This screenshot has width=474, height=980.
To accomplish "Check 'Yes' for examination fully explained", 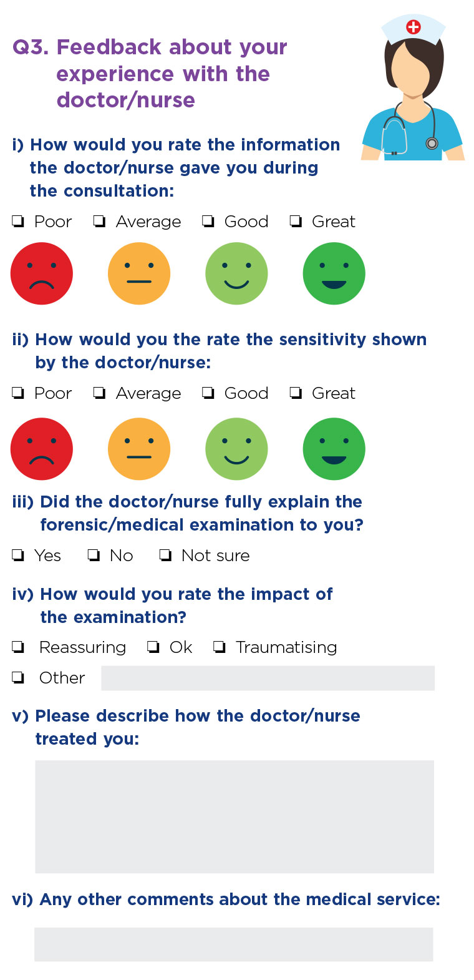I will tap(18, 556).
